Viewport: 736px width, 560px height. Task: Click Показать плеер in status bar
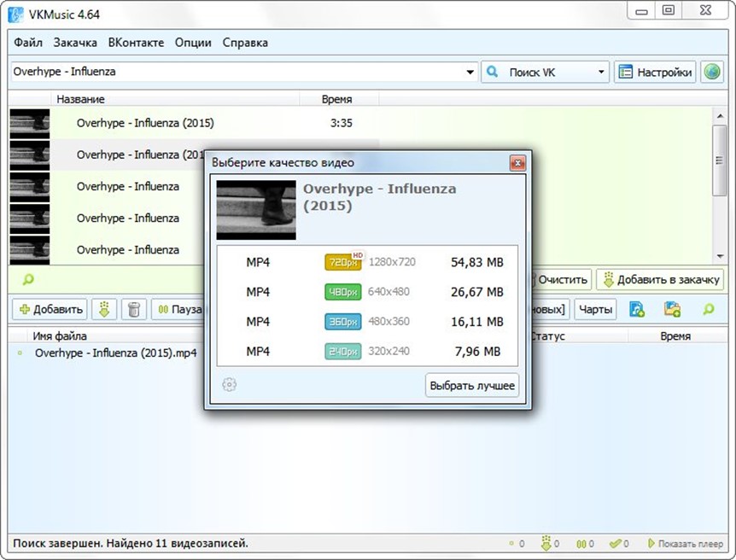(x=686, y=544)
